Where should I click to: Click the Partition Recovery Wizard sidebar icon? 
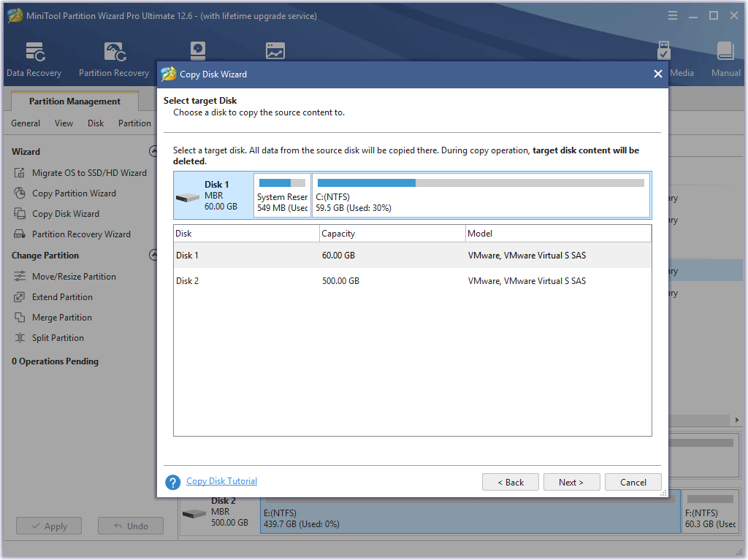pyautogui.click(x=20, y=234)
